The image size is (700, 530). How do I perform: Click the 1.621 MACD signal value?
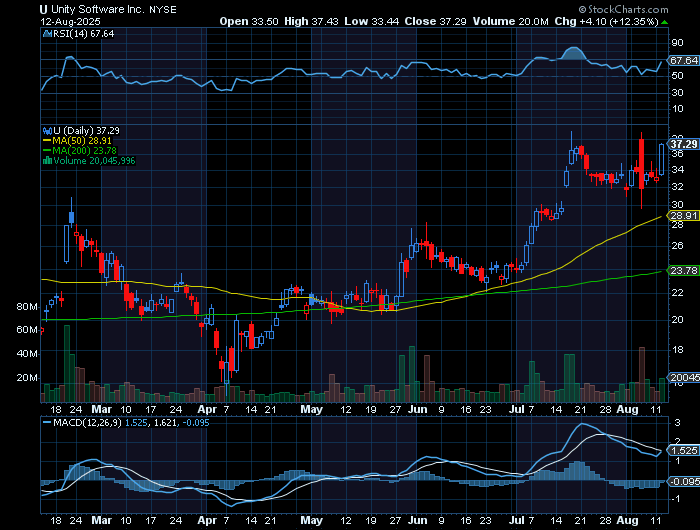(x=164, y=422)
